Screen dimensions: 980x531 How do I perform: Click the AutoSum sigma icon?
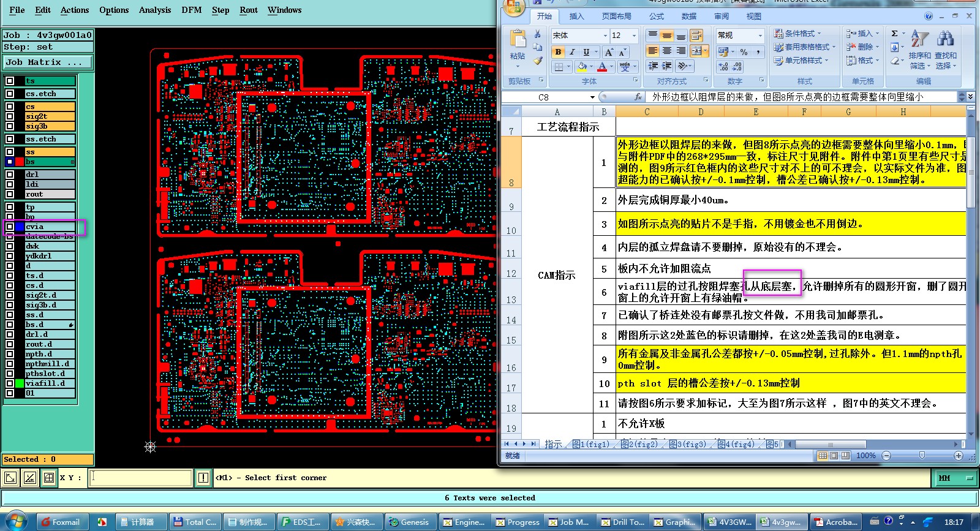[x=894, y=34]
